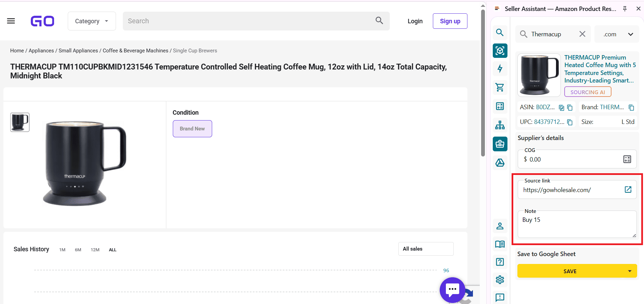The height and width of the screenshot is (304, 644).
Task: Open the SAVE button dropdown arrow
Action: (630, 271)
